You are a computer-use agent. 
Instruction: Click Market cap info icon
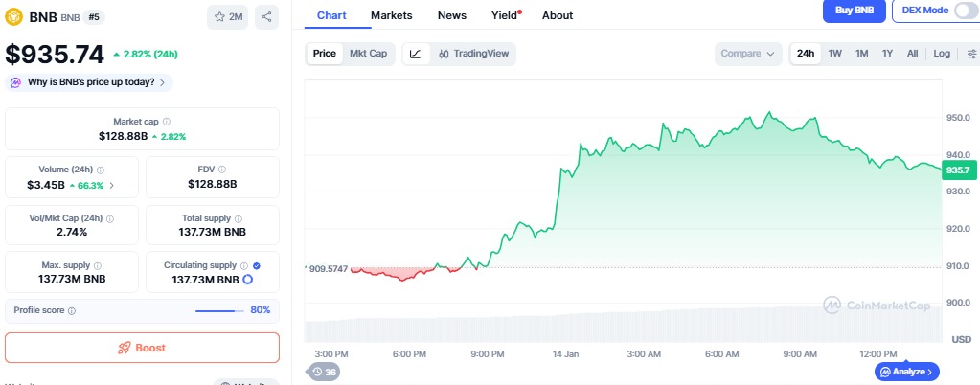167,122
